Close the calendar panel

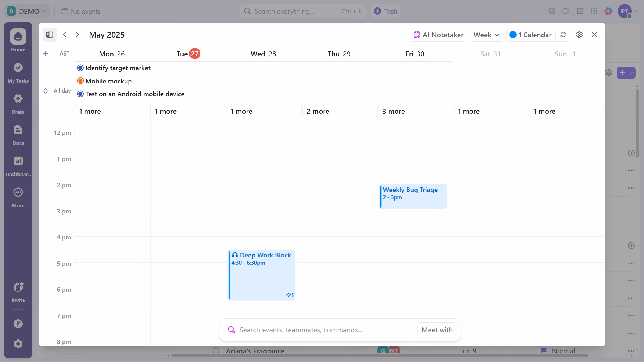[594, 35]
